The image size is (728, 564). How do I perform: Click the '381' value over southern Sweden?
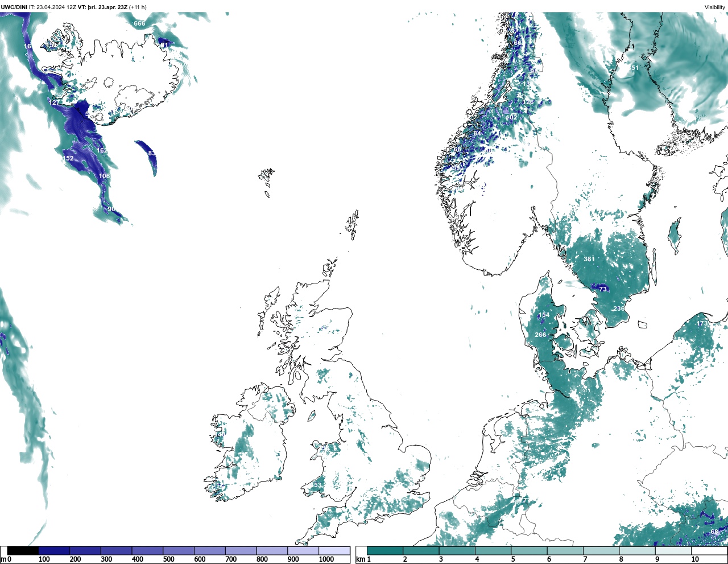click(x=589, y=259)
